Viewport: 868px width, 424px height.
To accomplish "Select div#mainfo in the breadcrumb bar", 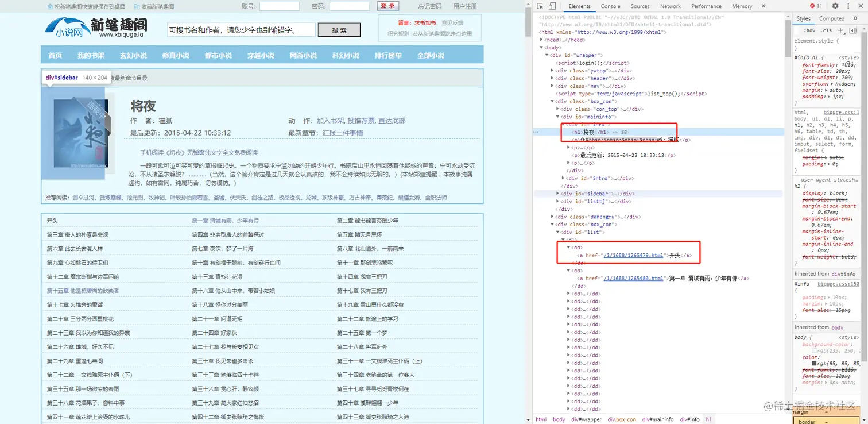I will pyautogui.click(x=658, y=419).
